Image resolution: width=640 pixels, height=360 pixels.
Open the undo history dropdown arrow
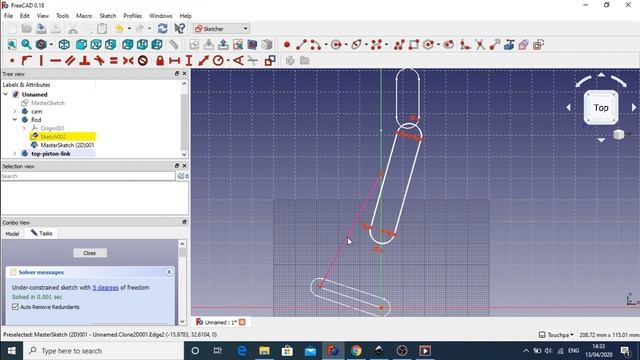click(129, 29)
